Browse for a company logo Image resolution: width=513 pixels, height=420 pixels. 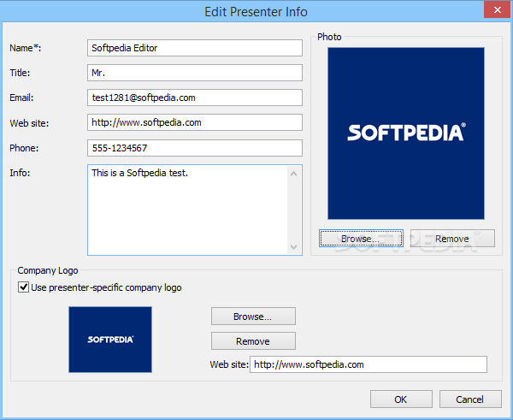(x=253, y=316)
